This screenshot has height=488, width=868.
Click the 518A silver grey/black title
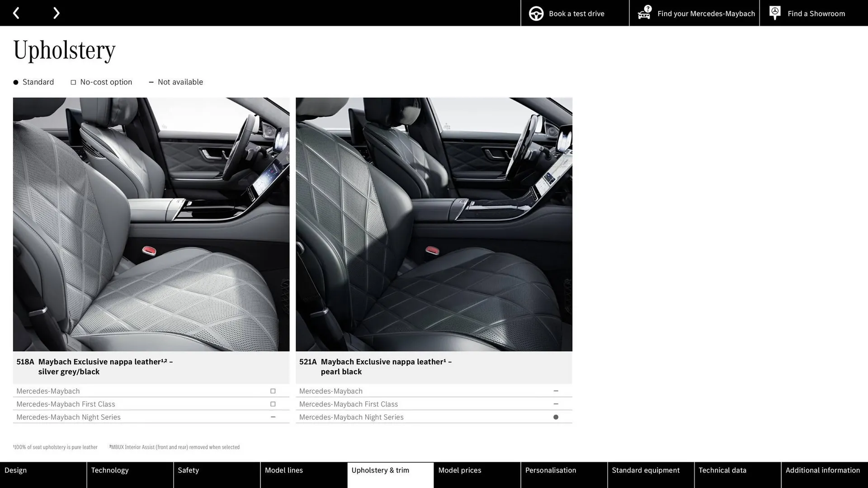[x=94, y=366]
